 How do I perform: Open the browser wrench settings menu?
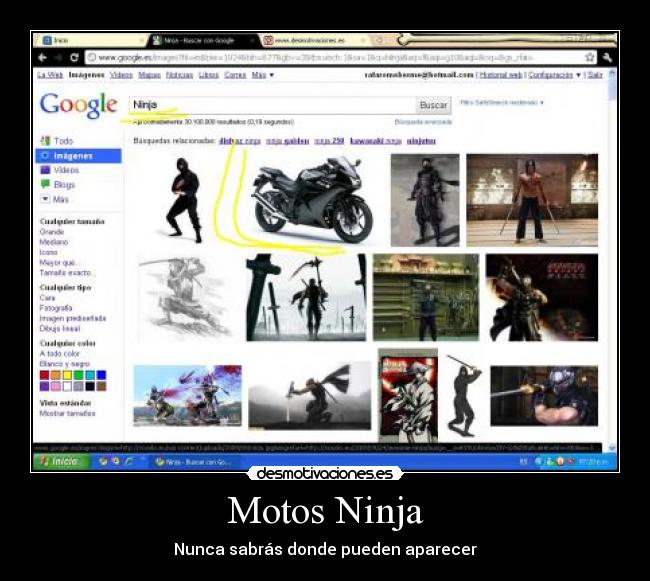(x=607, y=57)
